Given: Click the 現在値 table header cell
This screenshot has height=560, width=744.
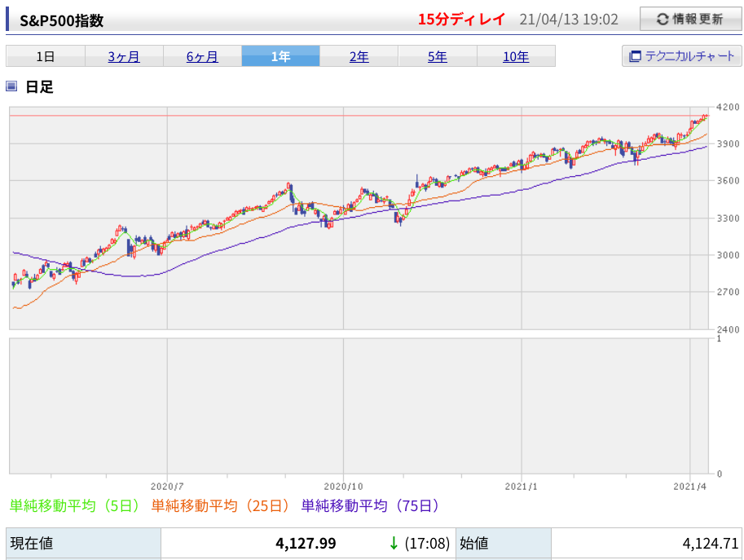Looking at the screenshot, I should click(x=83, y=543).
